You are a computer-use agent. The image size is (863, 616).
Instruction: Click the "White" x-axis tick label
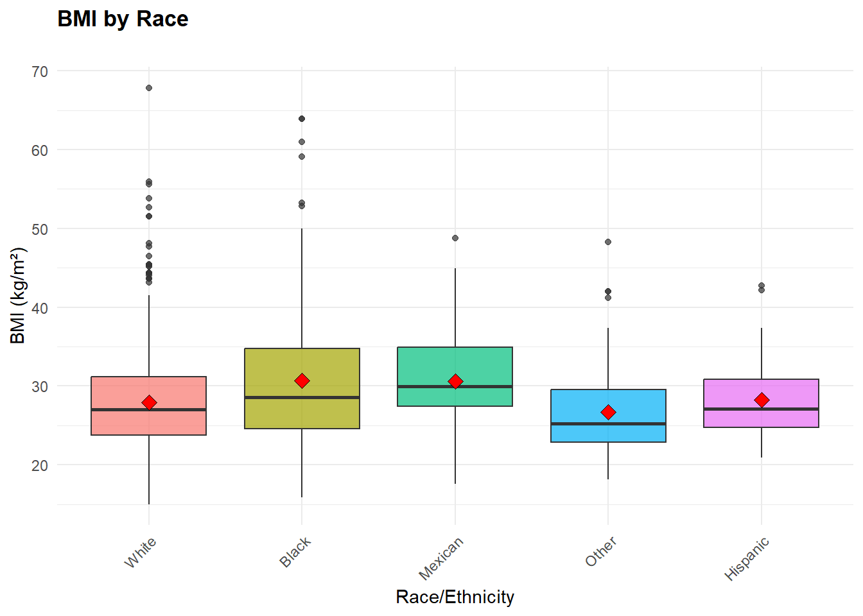click(140, 552)
